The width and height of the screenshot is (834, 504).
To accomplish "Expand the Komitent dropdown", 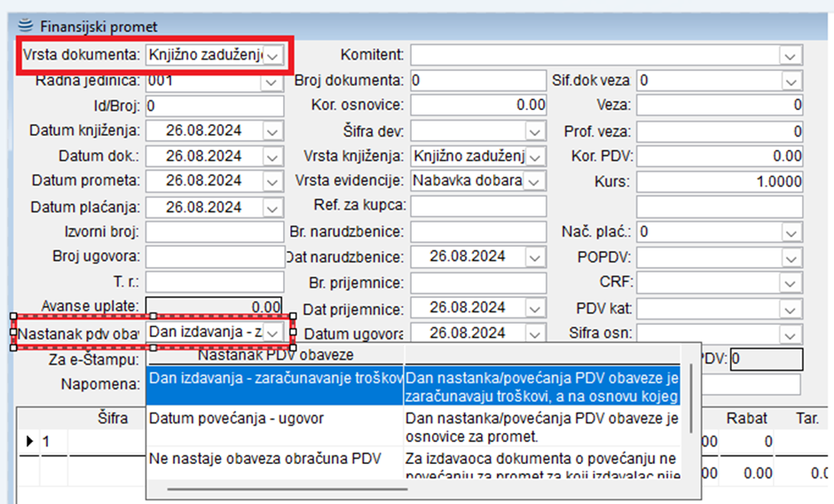I will pyautogui.click(x=789, y=56).
